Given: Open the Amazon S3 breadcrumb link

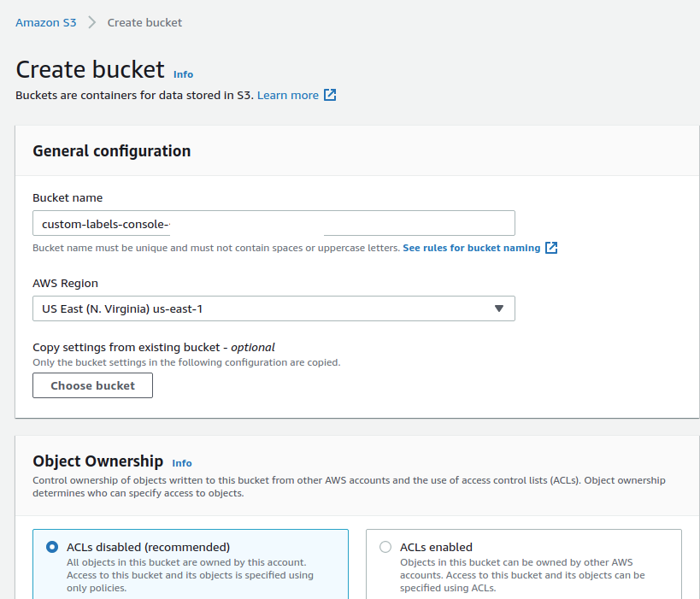Looking at the screenshot, I should pyautogui.click(x=45, y=23).
